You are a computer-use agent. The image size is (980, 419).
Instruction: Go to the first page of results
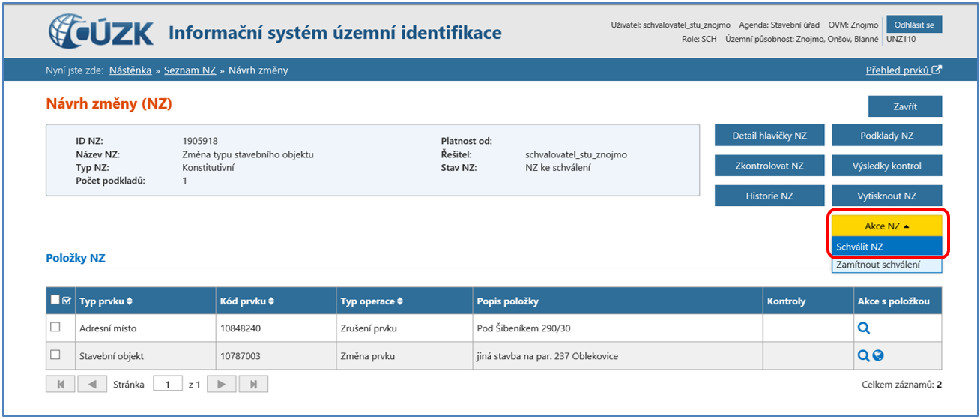point(61,385)
